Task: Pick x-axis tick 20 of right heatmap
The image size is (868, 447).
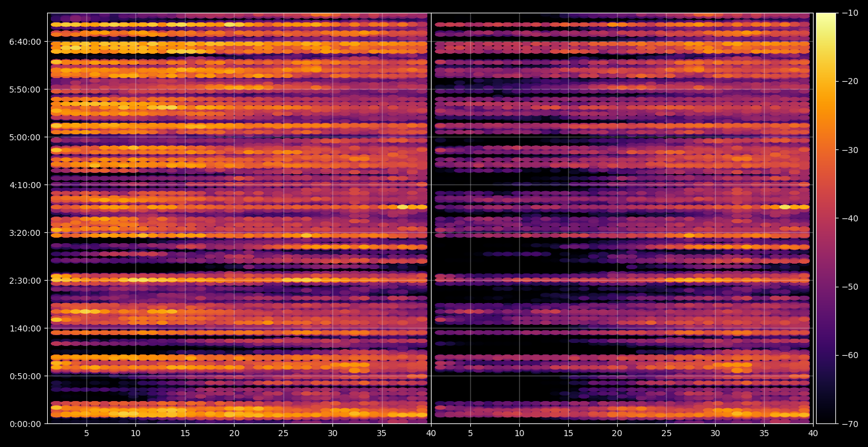Action: pos(617,433)
